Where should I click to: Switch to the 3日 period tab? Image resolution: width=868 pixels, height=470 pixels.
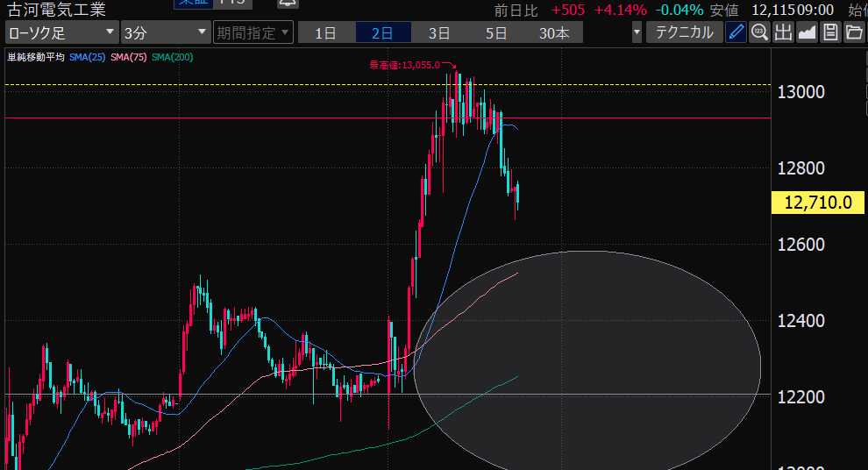tap(439, 33)
